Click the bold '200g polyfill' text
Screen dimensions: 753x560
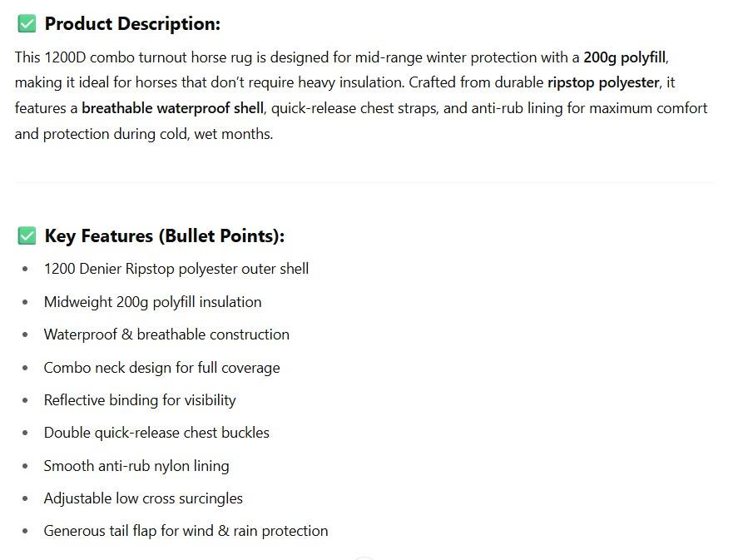(x=624, y=57)
